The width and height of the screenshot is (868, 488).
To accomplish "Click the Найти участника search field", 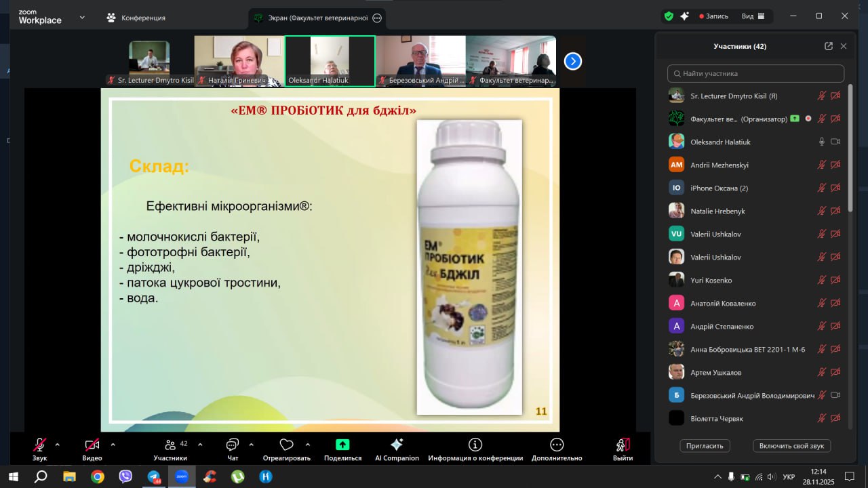I will 755,73.
